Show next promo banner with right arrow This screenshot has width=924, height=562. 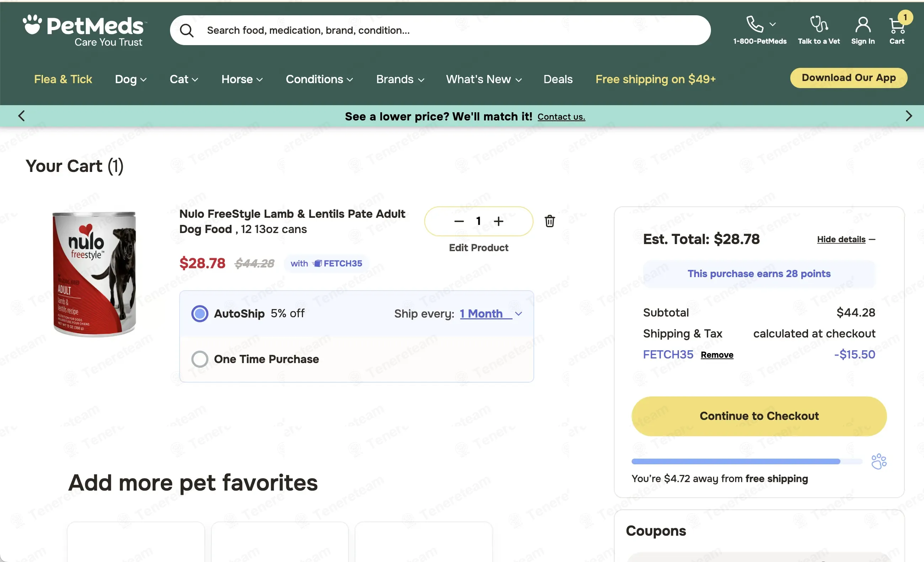coord(908,116)
